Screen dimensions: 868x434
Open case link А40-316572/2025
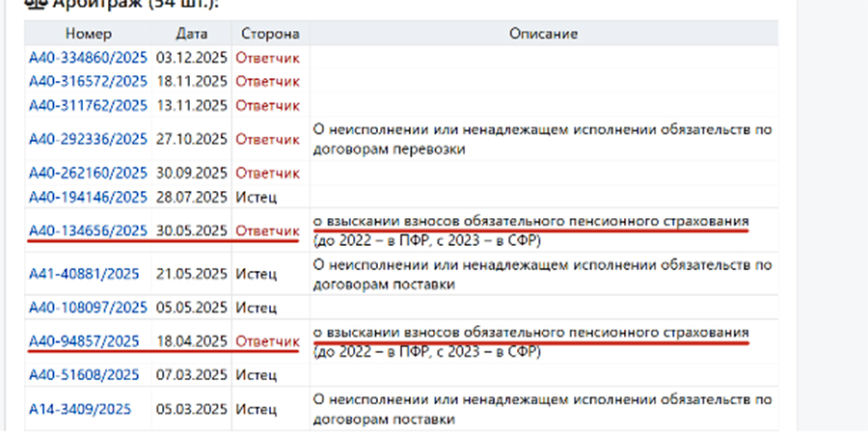pyautogui.click(x=88, y=81)
